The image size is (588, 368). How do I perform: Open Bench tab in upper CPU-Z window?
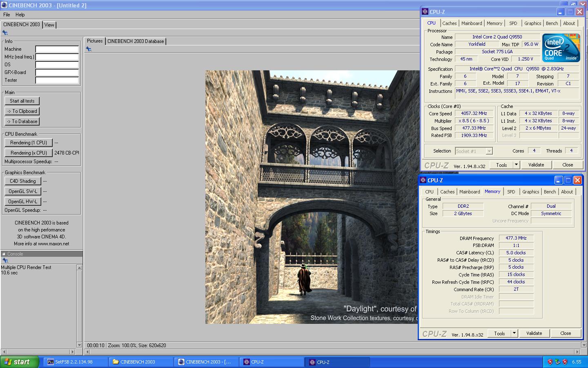pyautogui.click(x=552, y=23)
